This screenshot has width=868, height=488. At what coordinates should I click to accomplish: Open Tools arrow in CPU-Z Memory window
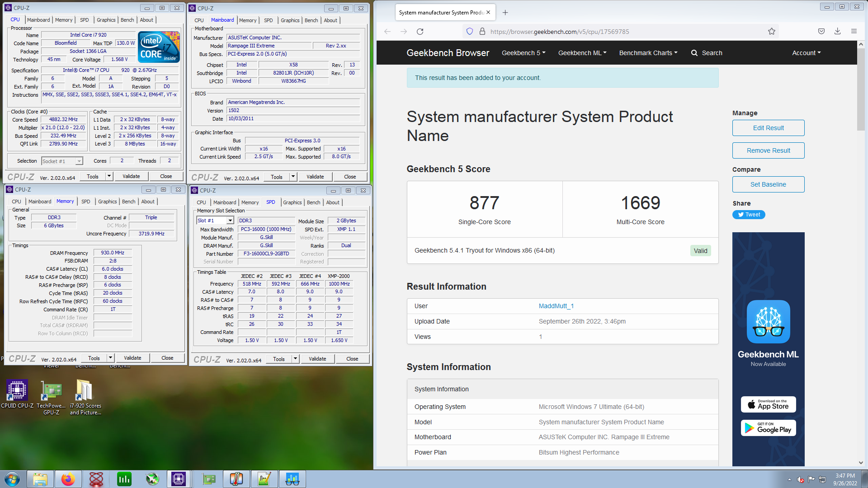pyautogui.click(x=110, y=358)
